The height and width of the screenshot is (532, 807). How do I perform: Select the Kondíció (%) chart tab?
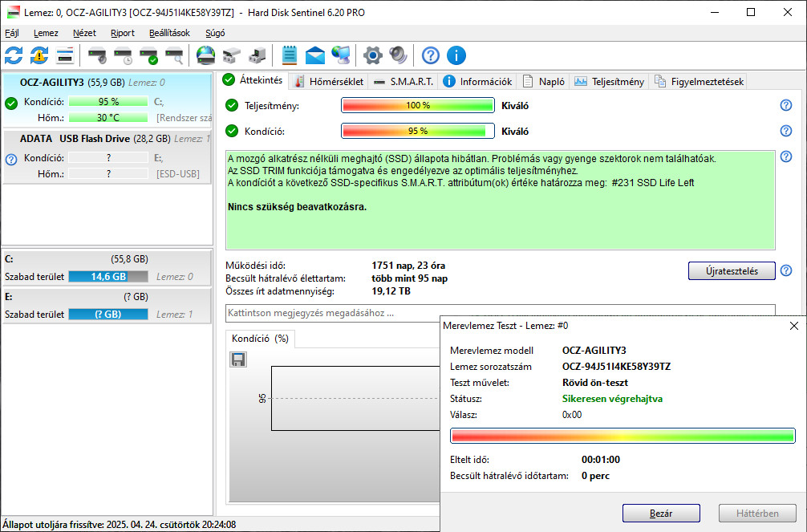click(x=260, y=339)
